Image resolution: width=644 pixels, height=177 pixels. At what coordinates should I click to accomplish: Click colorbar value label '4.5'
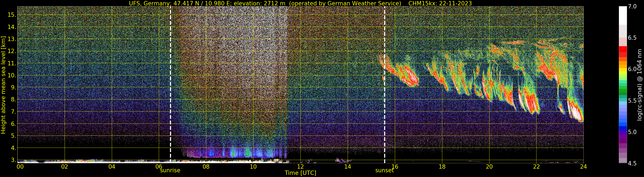(632, 163)
